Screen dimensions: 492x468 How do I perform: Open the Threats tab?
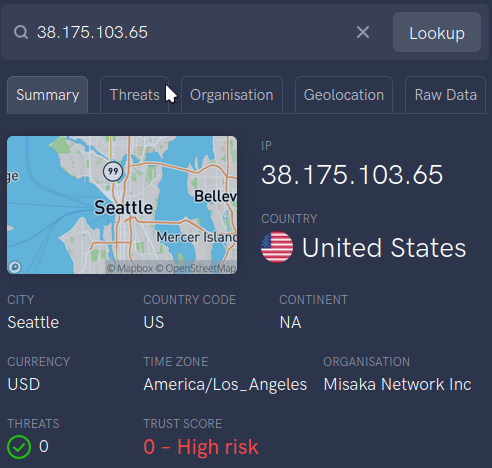(135, 95)
